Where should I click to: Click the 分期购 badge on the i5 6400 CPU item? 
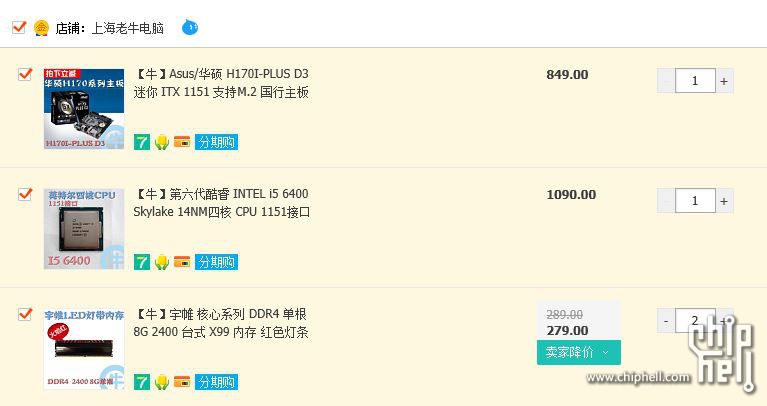216,262
